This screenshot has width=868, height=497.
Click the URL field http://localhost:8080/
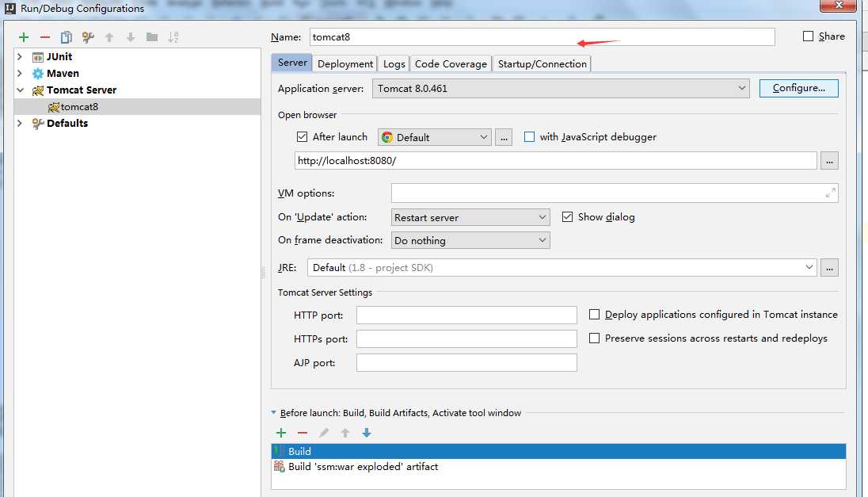(x=556, y=161)
